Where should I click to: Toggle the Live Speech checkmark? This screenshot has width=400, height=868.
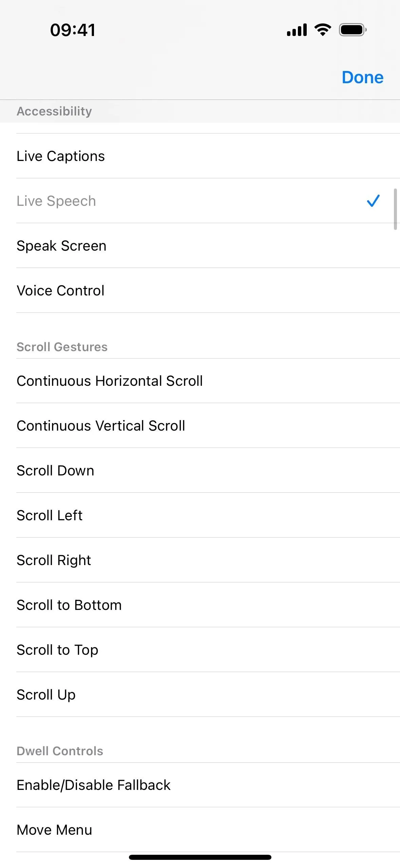point(373,201)
